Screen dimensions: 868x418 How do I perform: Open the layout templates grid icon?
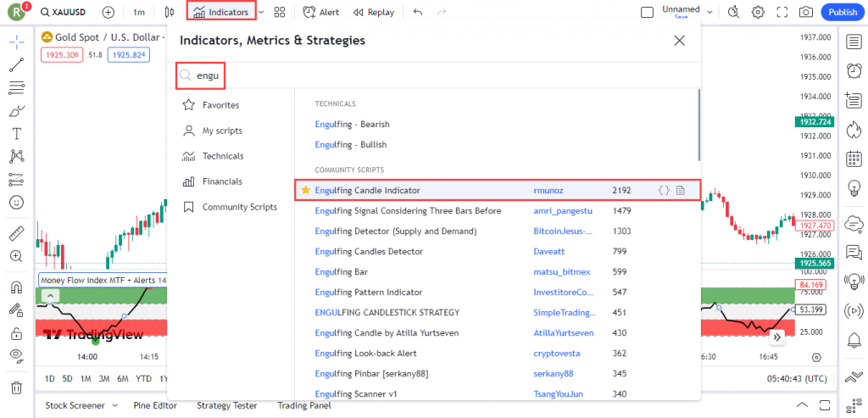(280, 12)
